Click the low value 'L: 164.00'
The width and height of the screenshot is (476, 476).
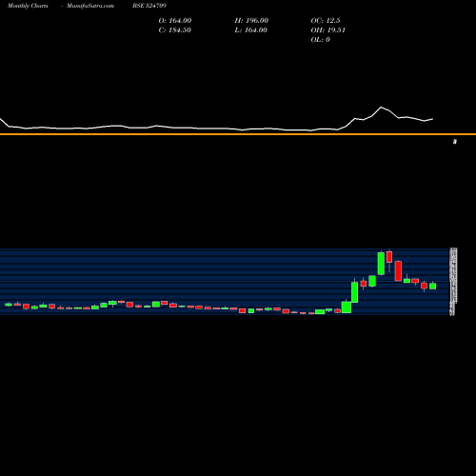[250, 30]
